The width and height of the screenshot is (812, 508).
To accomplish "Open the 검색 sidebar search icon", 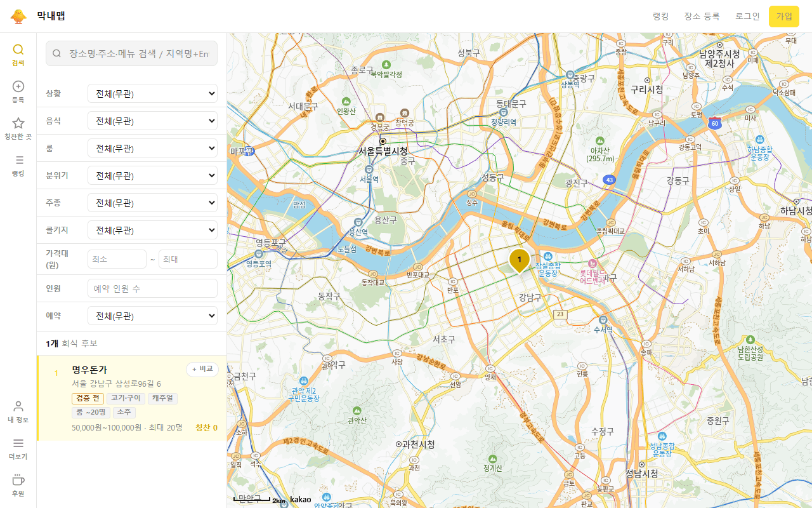I will 18,50.
